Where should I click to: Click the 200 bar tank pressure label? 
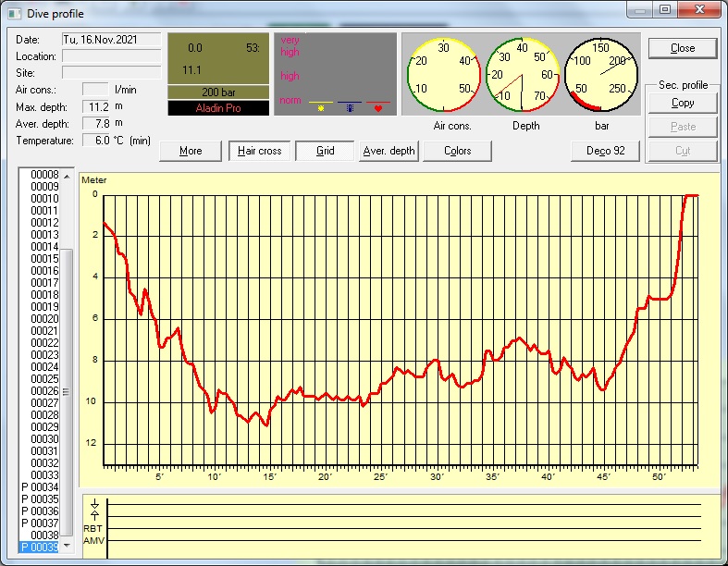218,92
